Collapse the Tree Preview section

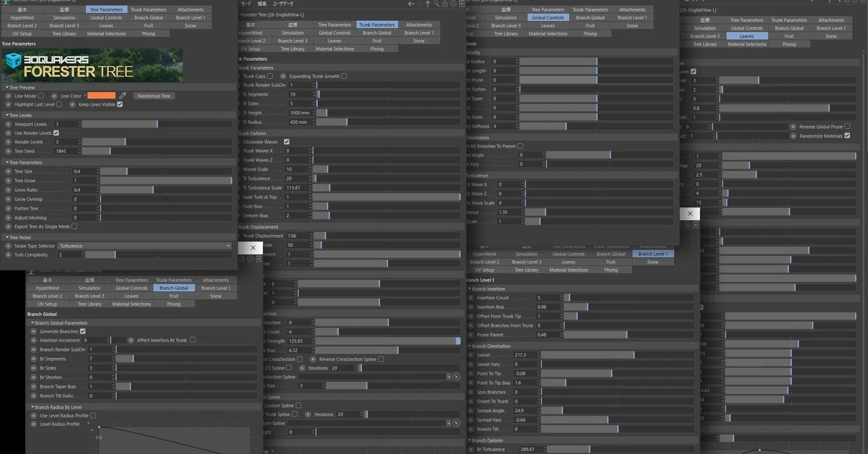tap(6, 87)
